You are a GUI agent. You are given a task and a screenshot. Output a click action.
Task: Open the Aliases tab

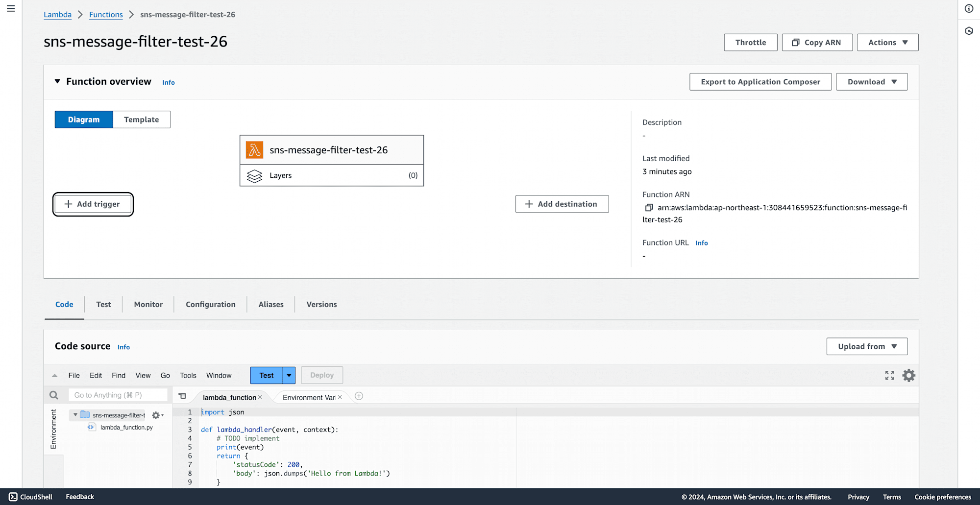pyautogui.click(x=271, y=304)
